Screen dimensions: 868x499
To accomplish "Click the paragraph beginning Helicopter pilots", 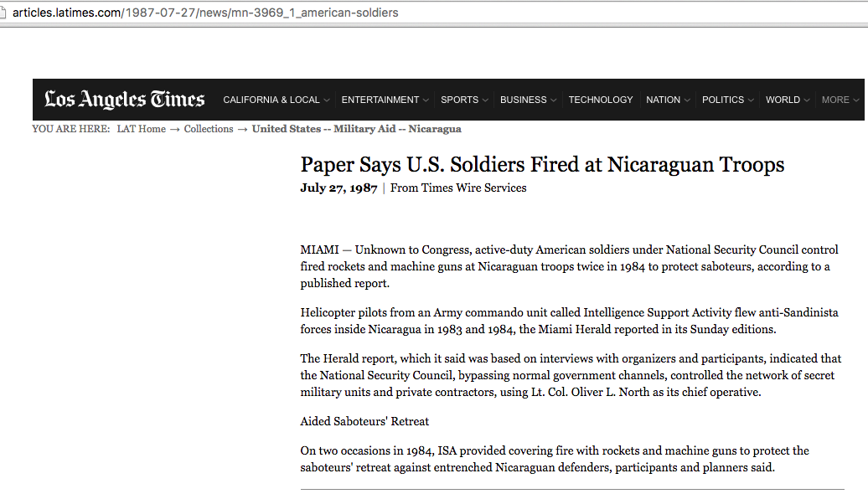I will pos(570,321).
